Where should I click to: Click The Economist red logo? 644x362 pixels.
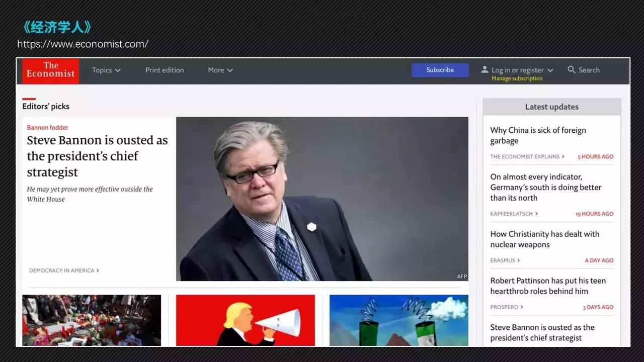click(x=50, y=70)
